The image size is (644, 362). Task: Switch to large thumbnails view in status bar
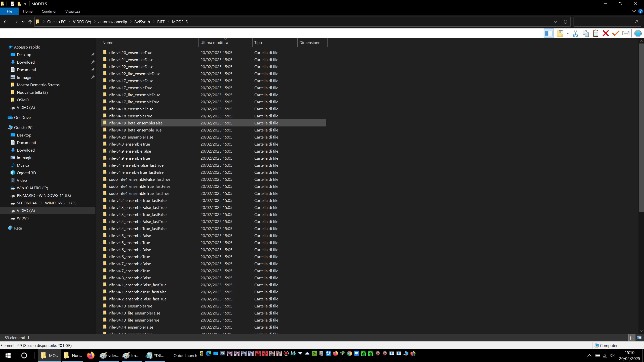(x=639, y=338)
